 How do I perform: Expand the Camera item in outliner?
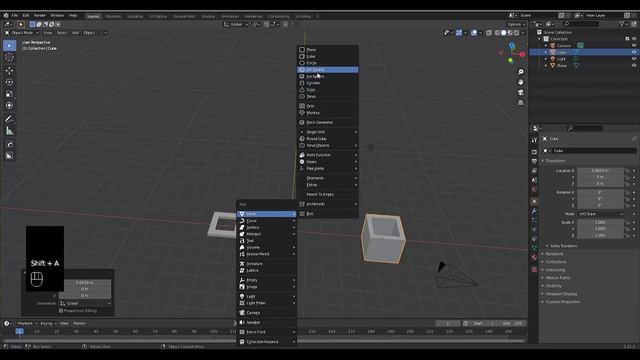546,45
